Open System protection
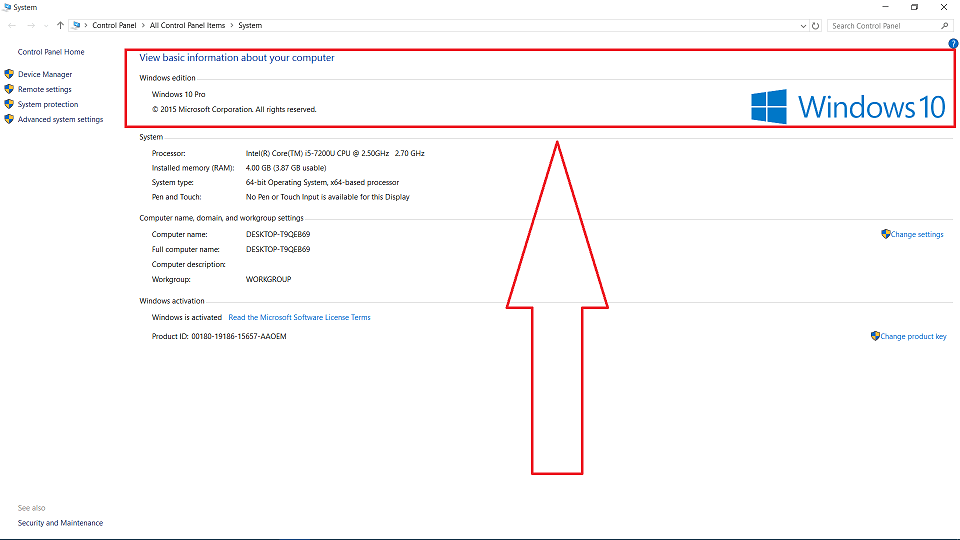The width and height of the screenshot is (960, 540). pos(48,105)
